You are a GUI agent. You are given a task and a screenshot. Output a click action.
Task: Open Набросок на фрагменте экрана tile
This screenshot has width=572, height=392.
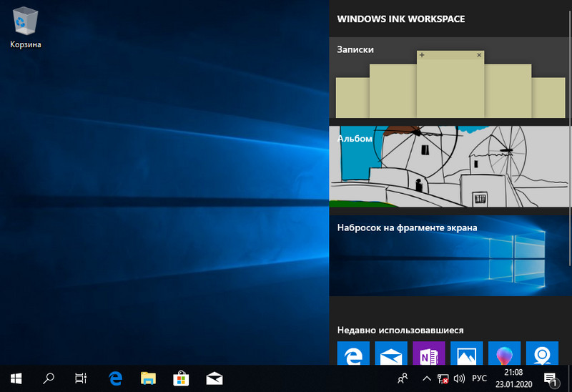(x=449, y=255)
